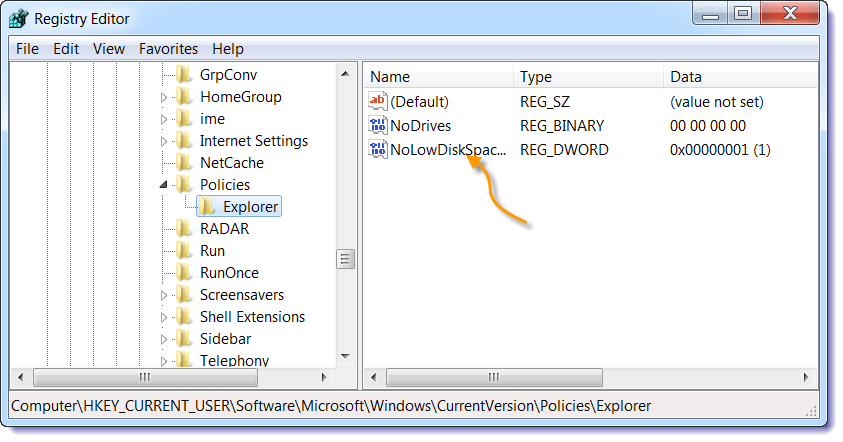
Task: Click the Explorer folder icon
Action: point(208,207)
